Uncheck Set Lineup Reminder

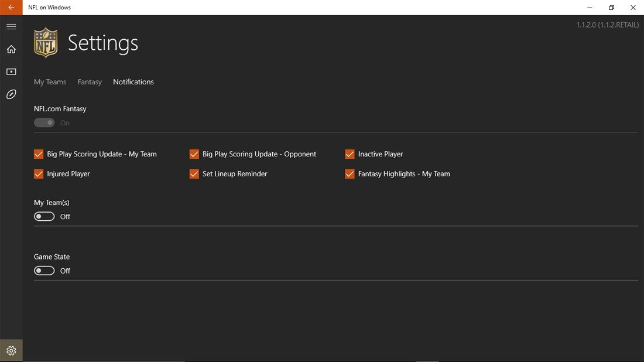click(x=194, y=174)
